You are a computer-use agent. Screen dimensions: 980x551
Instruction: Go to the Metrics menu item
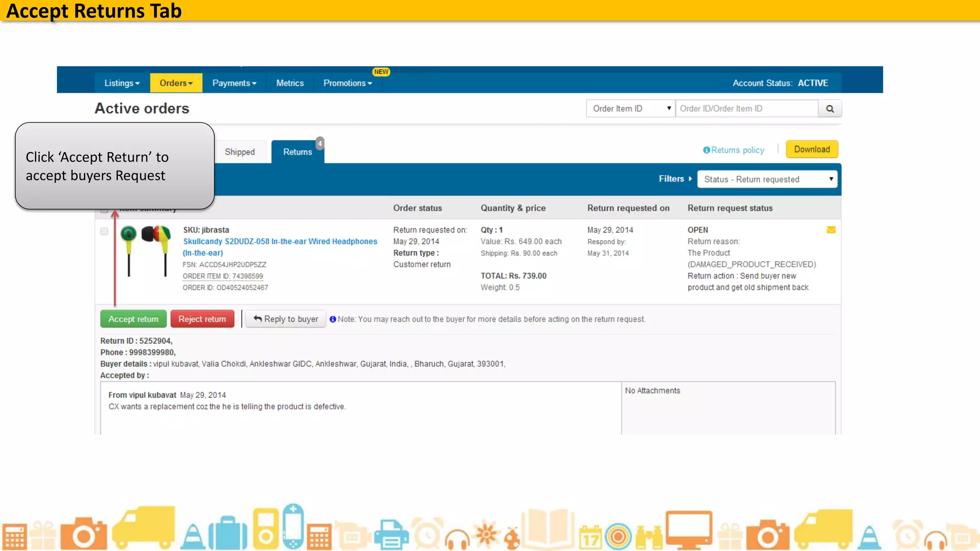290,83
